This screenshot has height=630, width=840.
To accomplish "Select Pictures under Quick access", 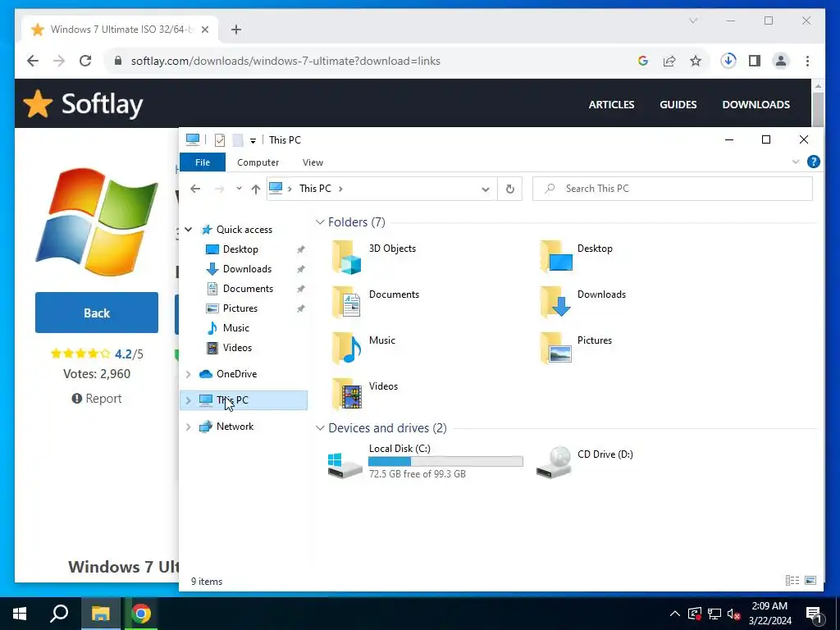I will point(240,308).
